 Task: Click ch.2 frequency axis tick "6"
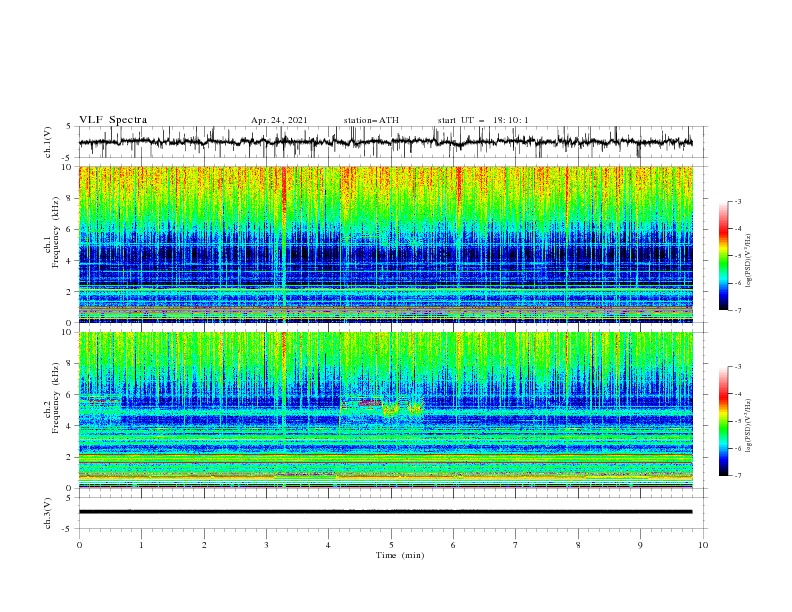70,395
